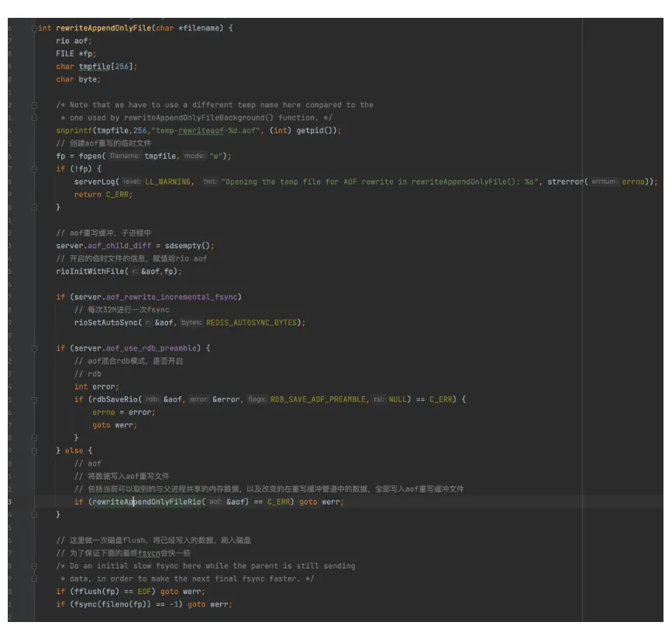Click the 'aof:' inlay hint in rewriteAppendOnlyFileRio
Image resolution: width=672 pixels, height=629 pixels.
(215, 502)
